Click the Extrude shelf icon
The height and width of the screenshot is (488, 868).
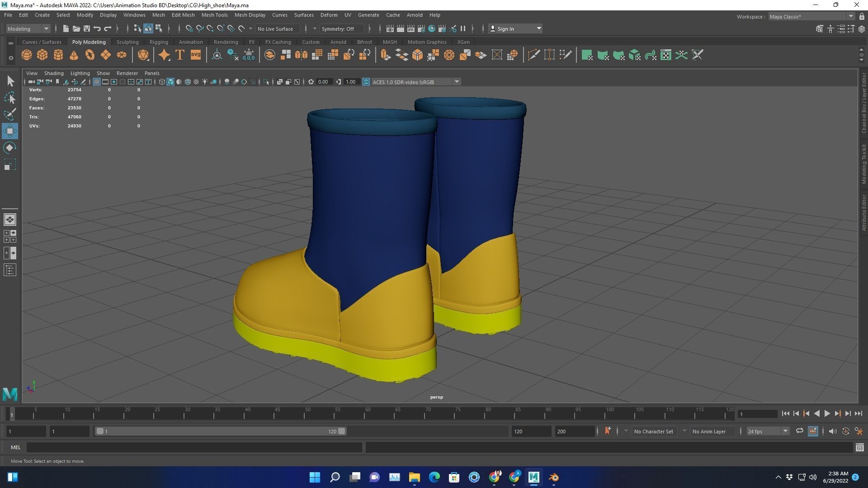pos(385,55)
